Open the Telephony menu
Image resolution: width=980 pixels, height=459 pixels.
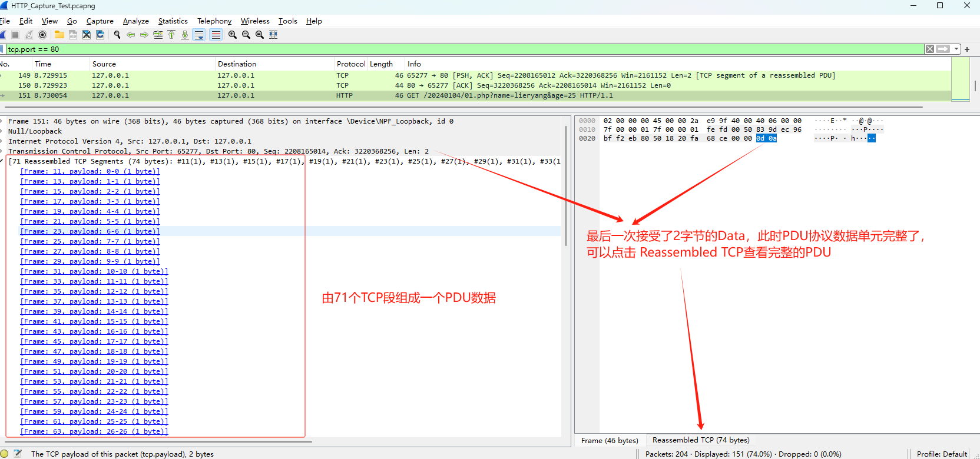(214, 21)
